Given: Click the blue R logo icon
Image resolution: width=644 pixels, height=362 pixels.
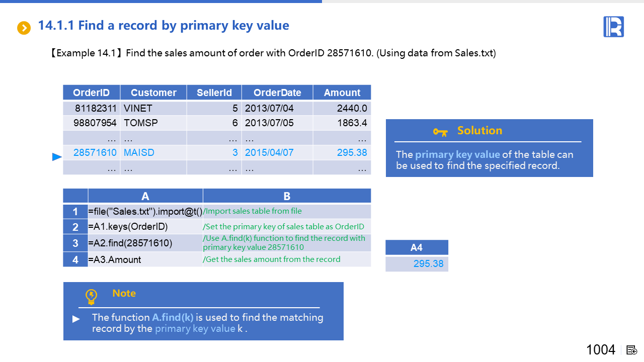Looking at the screenshot, I should click(613, 27).
